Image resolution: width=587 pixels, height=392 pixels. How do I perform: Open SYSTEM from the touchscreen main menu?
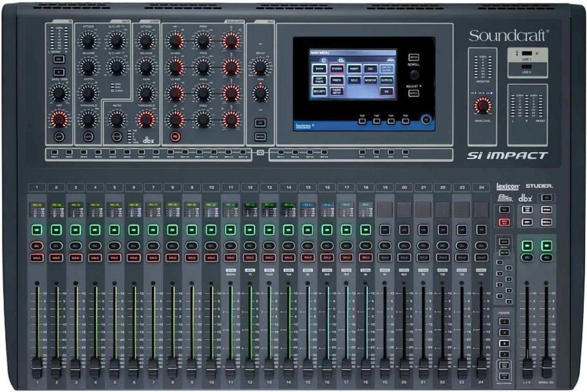point(337,69)
